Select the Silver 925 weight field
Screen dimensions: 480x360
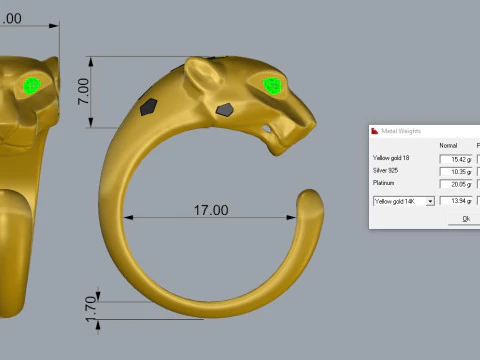456,172
